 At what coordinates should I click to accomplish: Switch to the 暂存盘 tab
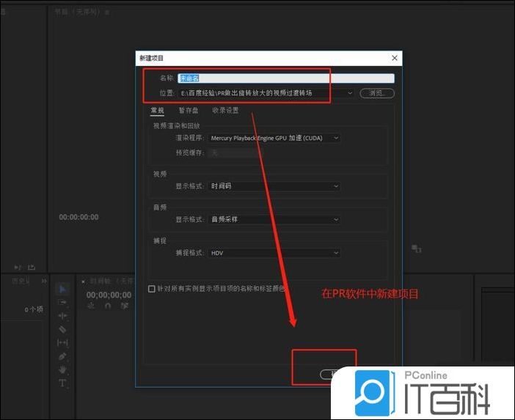click(189, 110)
